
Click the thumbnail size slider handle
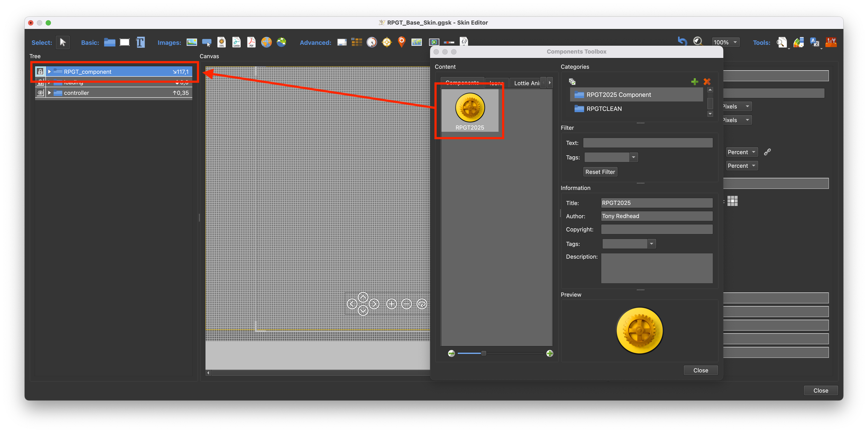click(483, 353)
